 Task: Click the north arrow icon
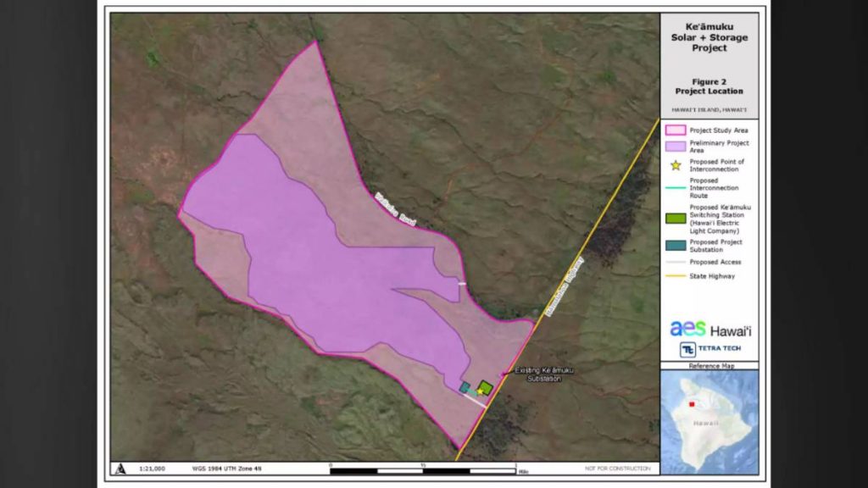coord(122,468)
